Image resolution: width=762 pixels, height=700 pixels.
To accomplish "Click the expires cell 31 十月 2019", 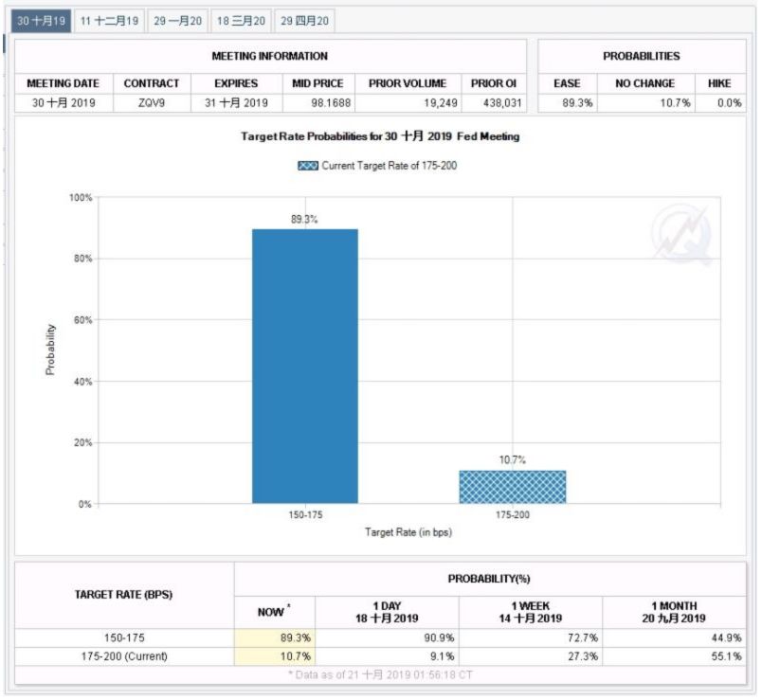I will 236,103.
